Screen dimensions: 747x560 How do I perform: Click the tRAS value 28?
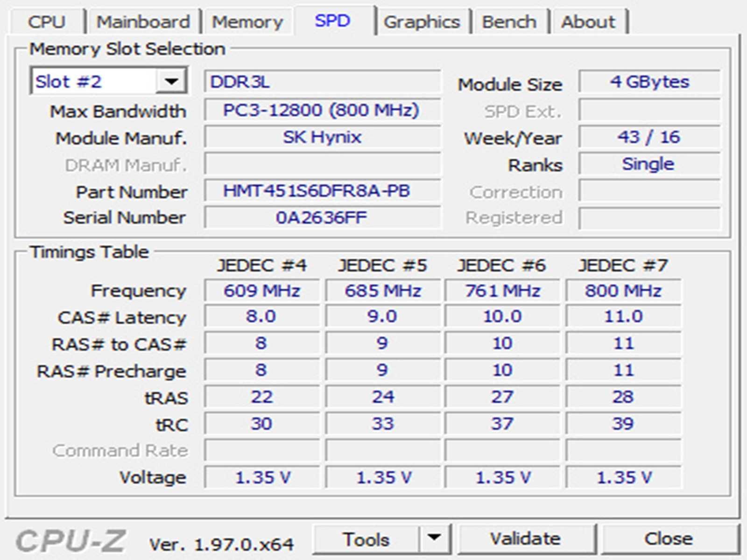click(623, 397)
